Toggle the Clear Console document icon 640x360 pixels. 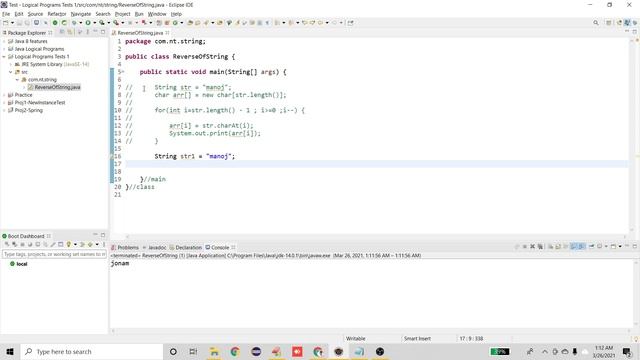click(x=550, y=247)
